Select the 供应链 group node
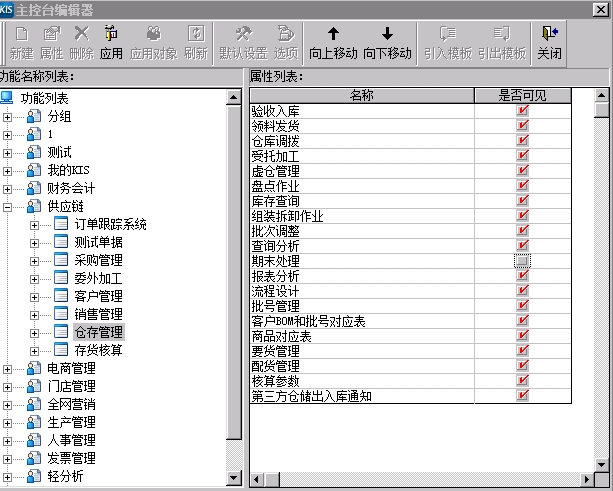Screen dimensions: 613x491 [x=66, y=206]
